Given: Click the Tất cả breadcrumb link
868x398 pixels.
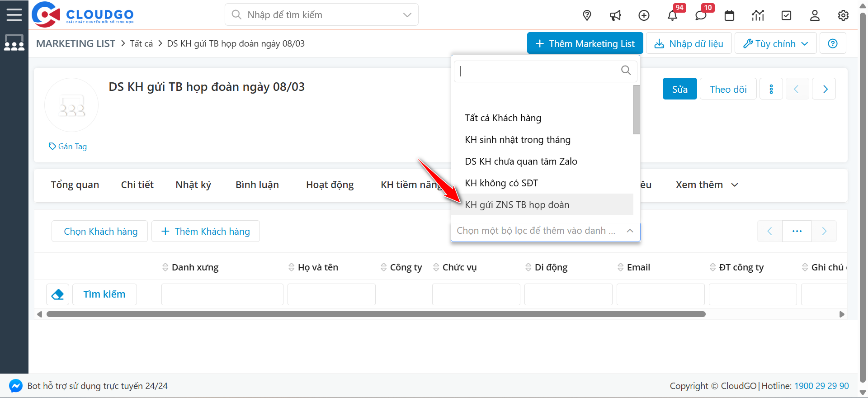Looking at the screenshot, I should click(x=142, y=43).
